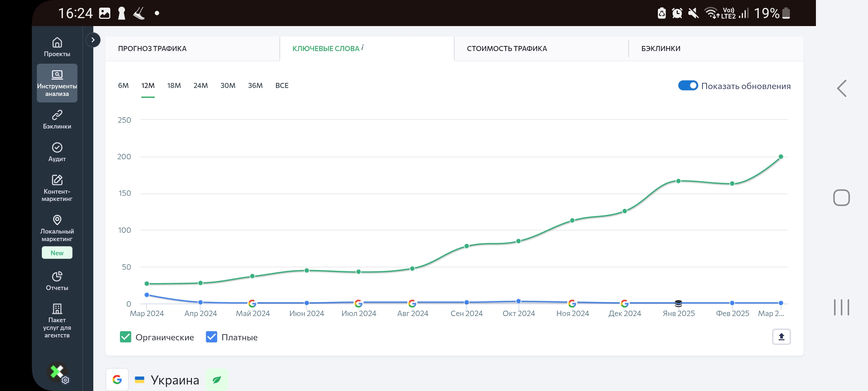Screen dimensions: 868x391
Task: Expand the sidebar with the arrow chevron
Action: click(93, 40)
